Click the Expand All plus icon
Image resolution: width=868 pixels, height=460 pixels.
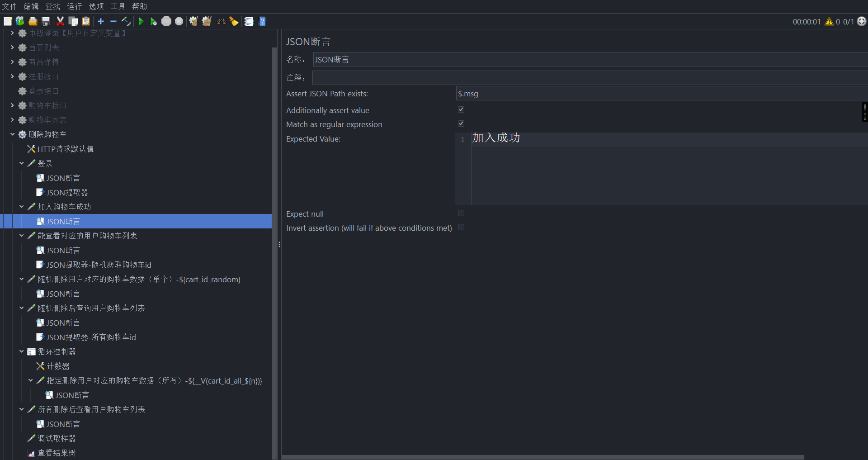(x=101, y=21)
